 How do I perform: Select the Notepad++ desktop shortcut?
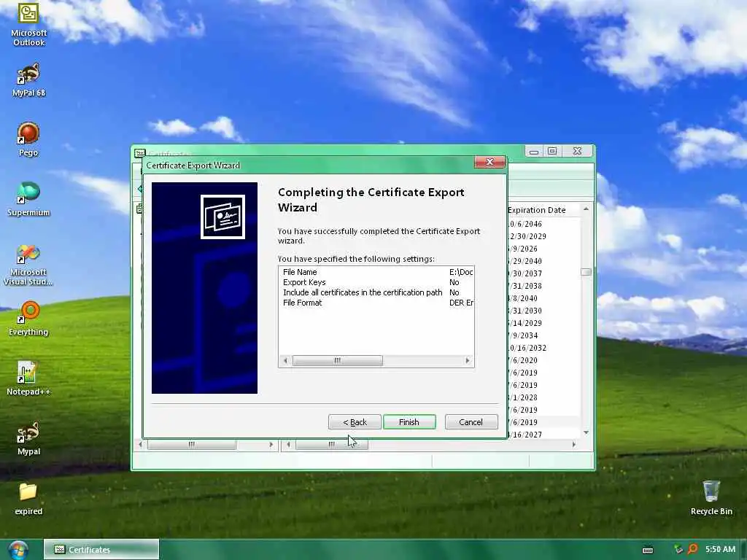tap(28, 378)
